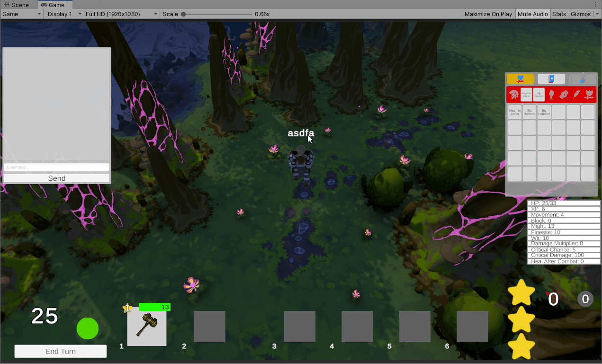
Task: Click the chat text input field
Action: pyautogui.click(x=57, y=168)
